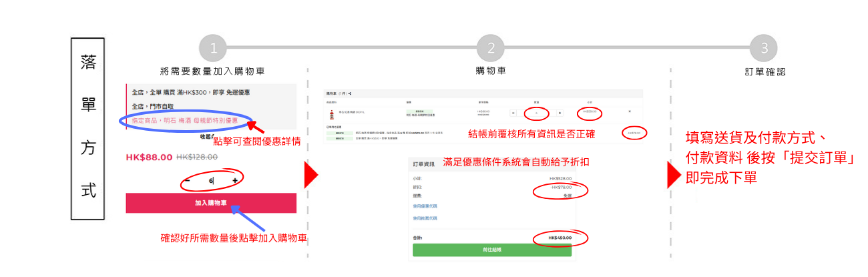The height and width of the screenshot is (277, 868).
Task: Open the 使用推薦代碼 referral code link
Action: point(425,218)
